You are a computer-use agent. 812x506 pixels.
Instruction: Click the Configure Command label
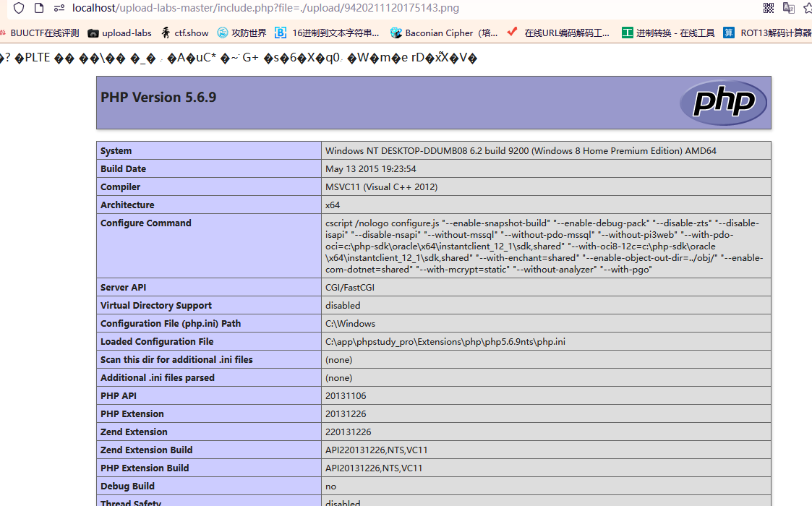[x=146, y=223]
